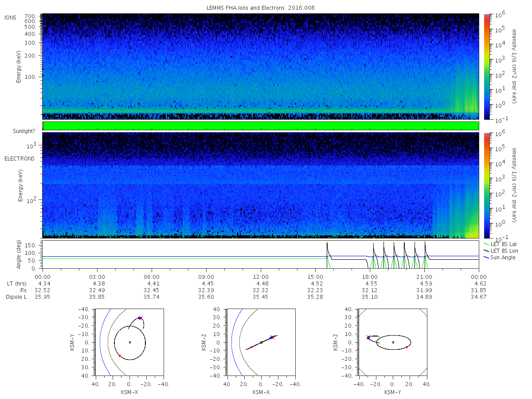Click the electron intensity color bar
This screenshot has width=532, height=399.
[x=486, y=185]
